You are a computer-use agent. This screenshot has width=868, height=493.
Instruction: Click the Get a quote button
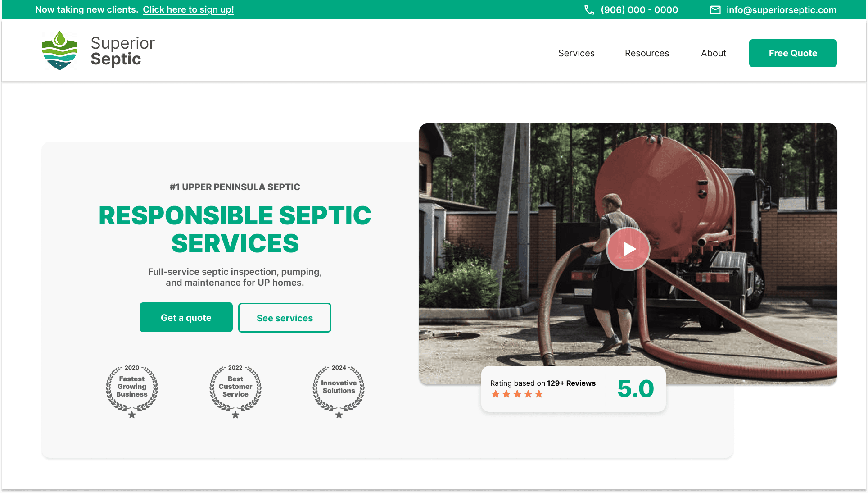click(185, 317)
